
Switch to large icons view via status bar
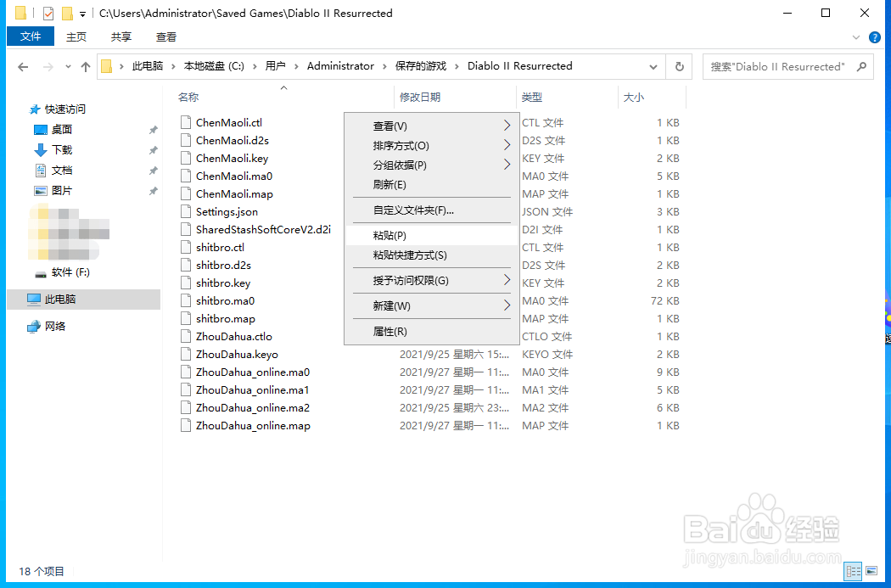coord(871,571)
